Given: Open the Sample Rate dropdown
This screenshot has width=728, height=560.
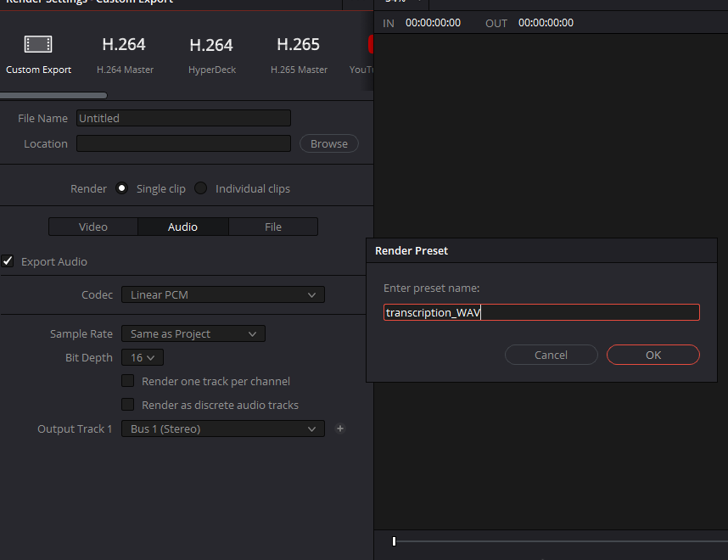Looking at the screenshot, I should pyautogui.click(x=193, y=333).
